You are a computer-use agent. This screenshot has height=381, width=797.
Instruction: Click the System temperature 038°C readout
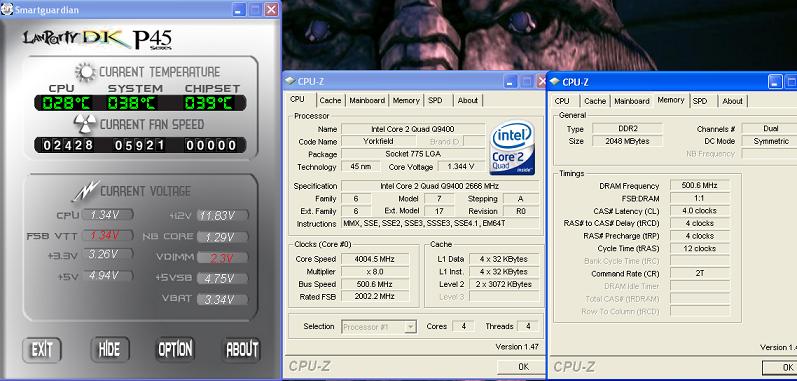coord(131,103)
